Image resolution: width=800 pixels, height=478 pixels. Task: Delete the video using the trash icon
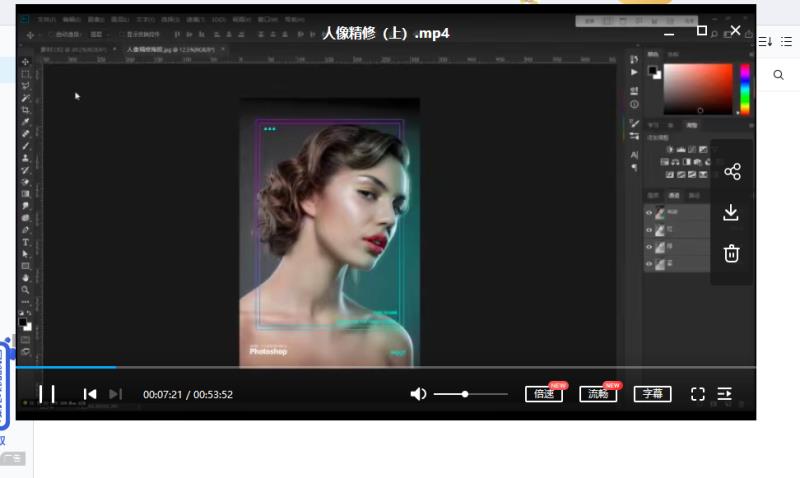click(x=732, y=253)
